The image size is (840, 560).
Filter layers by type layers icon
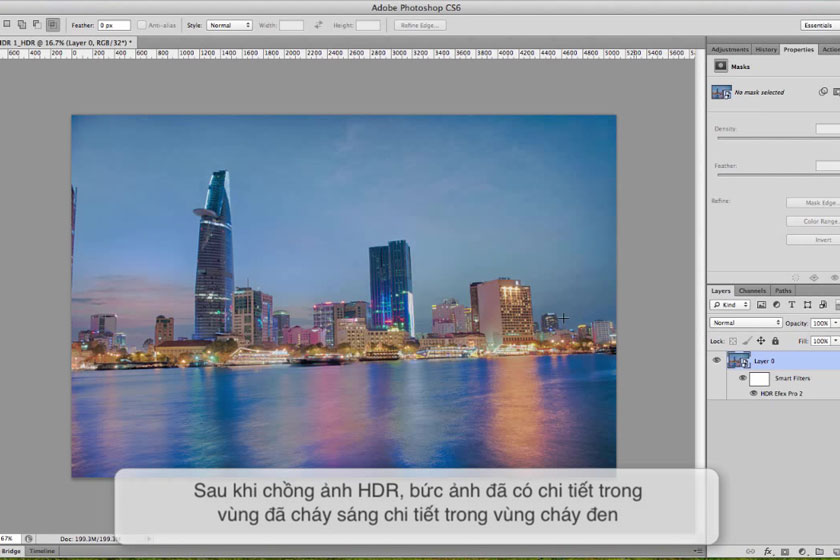(x=792, y=305)
